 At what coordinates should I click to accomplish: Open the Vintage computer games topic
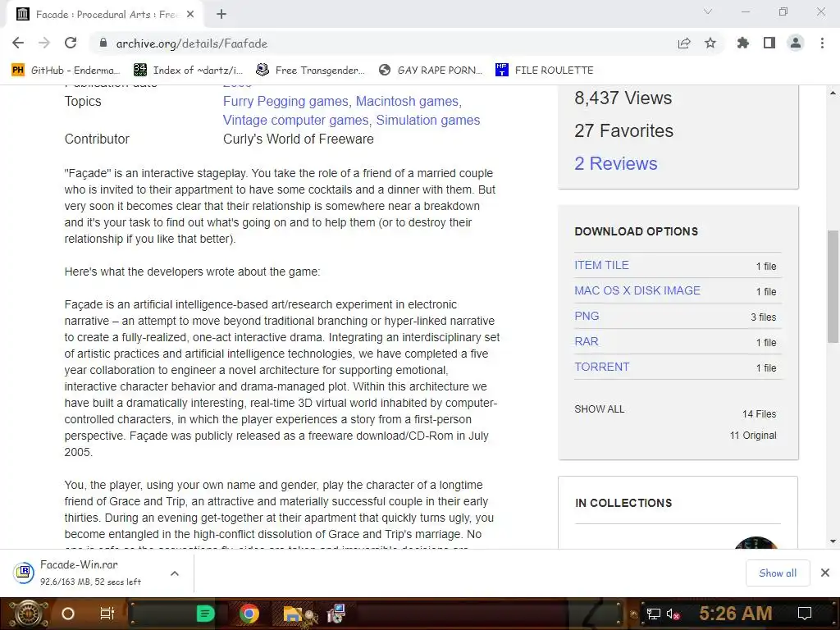[295, 120]
